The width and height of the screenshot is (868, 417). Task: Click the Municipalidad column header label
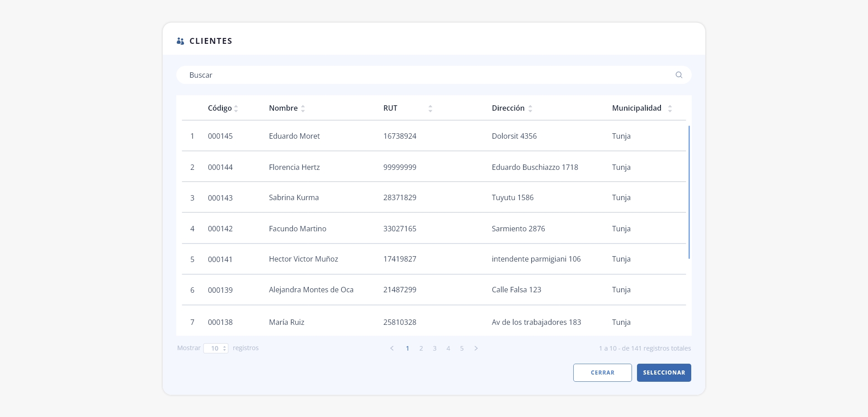click(x=637, y=108)
